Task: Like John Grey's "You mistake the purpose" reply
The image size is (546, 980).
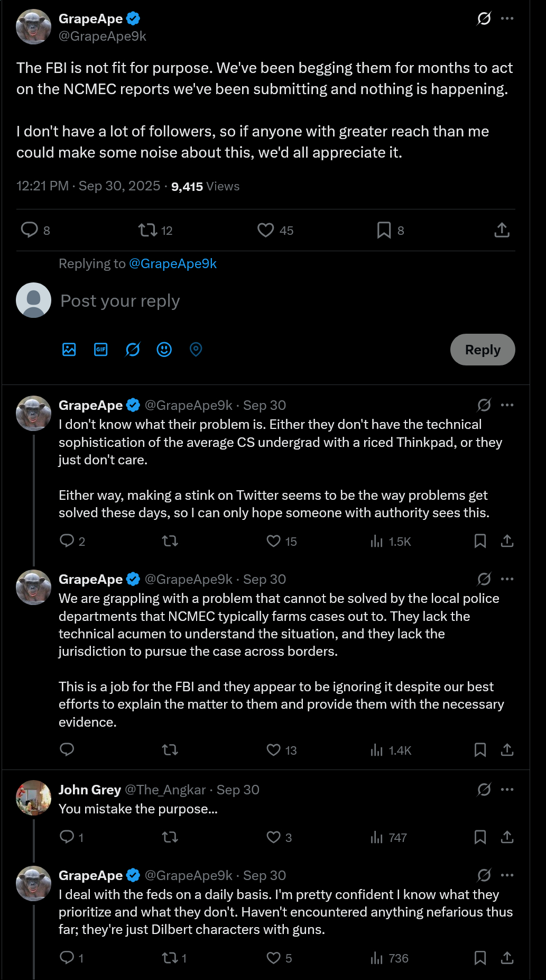Action: tap(273, 837)
